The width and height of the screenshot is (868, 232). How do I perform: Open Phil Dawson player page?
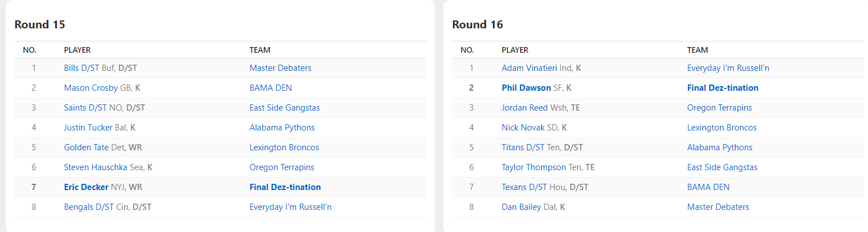point(526,88)
